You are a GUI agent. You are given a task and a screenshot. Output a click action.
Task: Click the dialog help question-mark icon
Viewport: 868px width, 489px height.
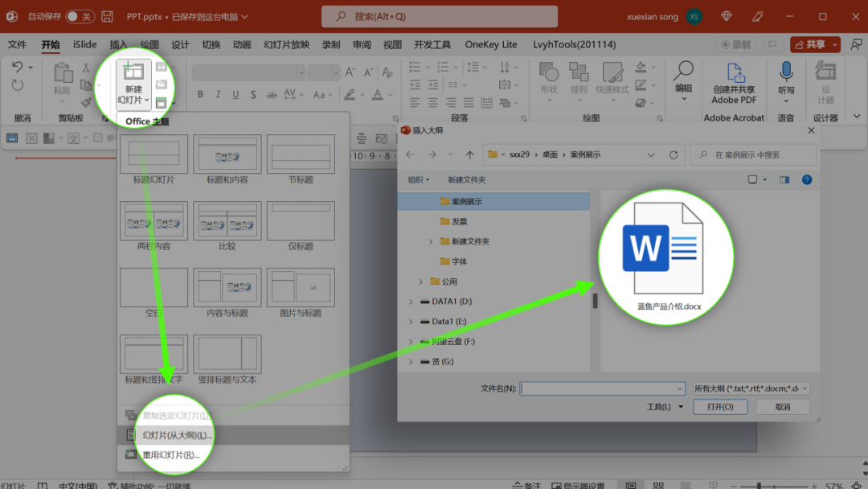click(806, 179)
